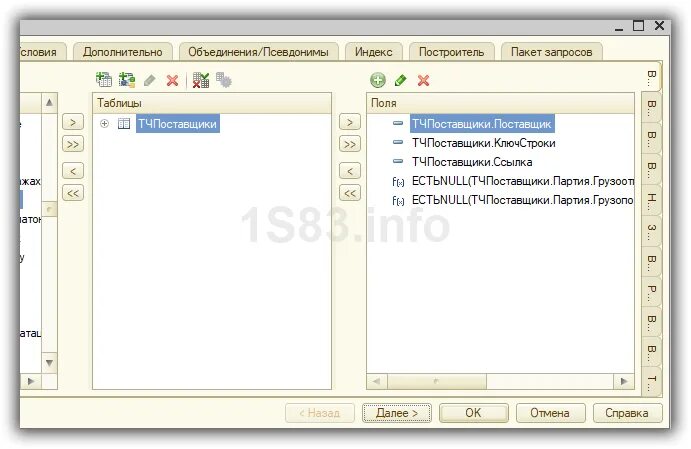Click the add-table icon in the Таблицы toolbar
The image size is (691, 449).
click(x=104, y=80)
